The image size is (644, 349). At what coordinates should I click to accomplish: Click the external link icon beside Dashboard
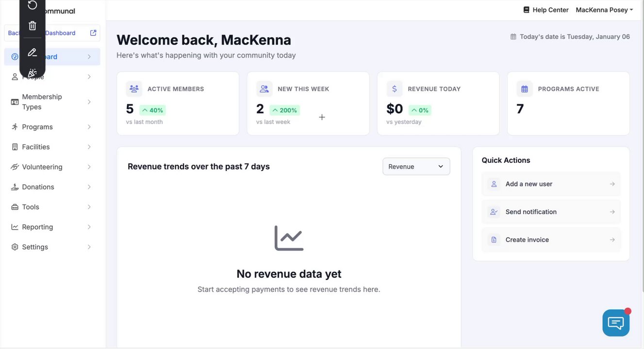tap(93, 33)
